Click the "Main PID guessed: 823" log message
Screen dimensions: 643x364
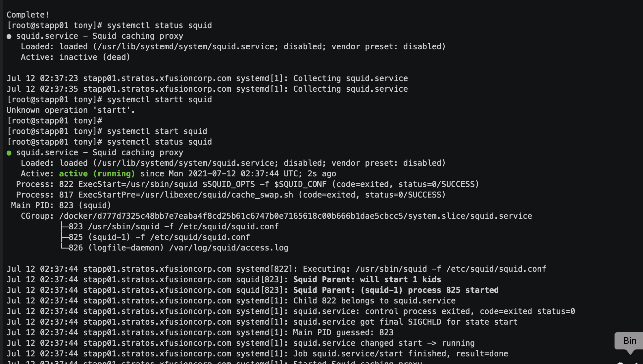point(343,333)
